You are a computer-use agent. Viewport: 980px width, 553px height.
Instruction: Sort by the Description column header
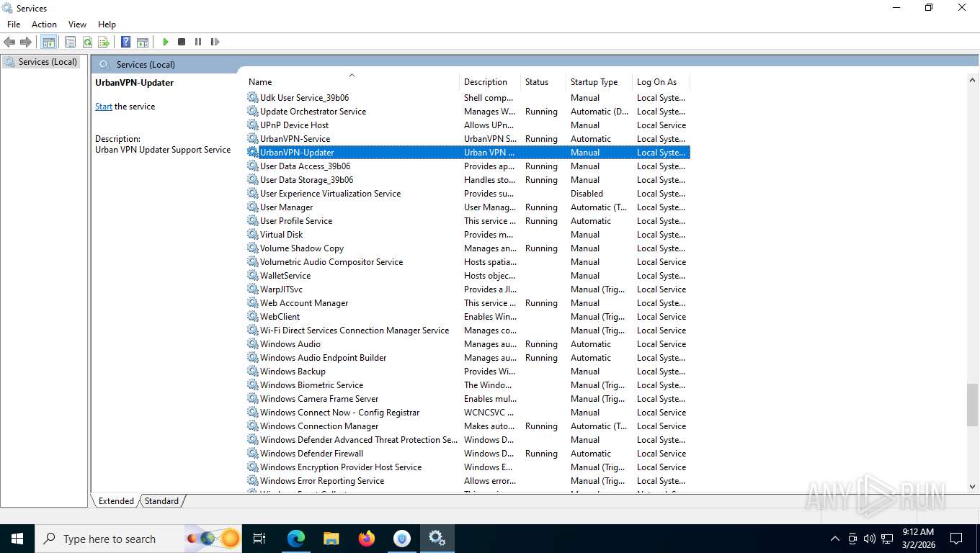[490, 82]
